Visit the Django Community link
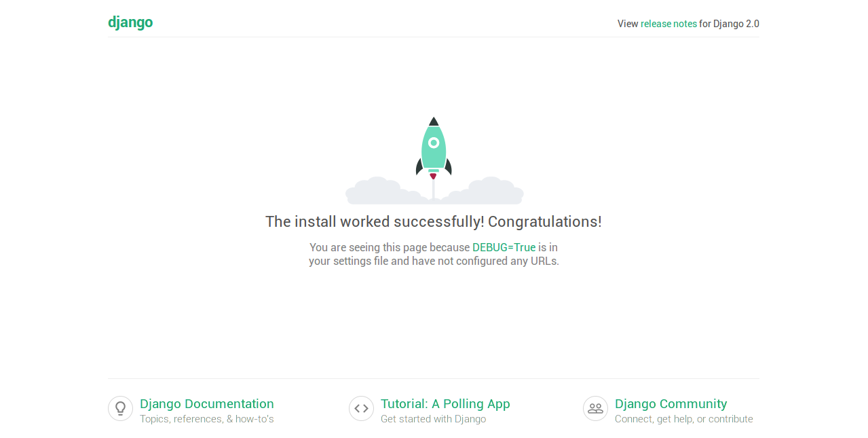 pyautogui.click(x=671, y=404)
